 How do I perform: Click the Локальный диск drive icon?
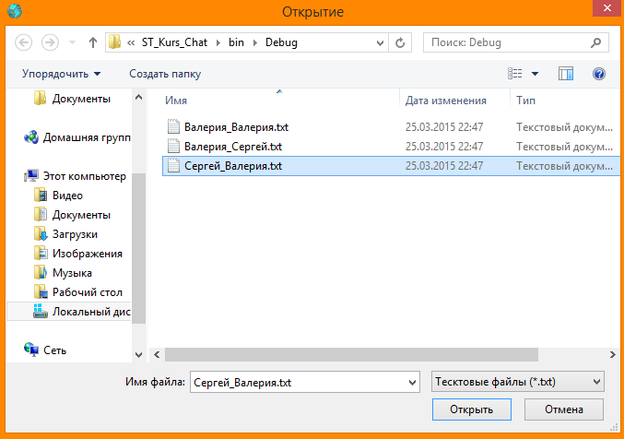(40, 311)
